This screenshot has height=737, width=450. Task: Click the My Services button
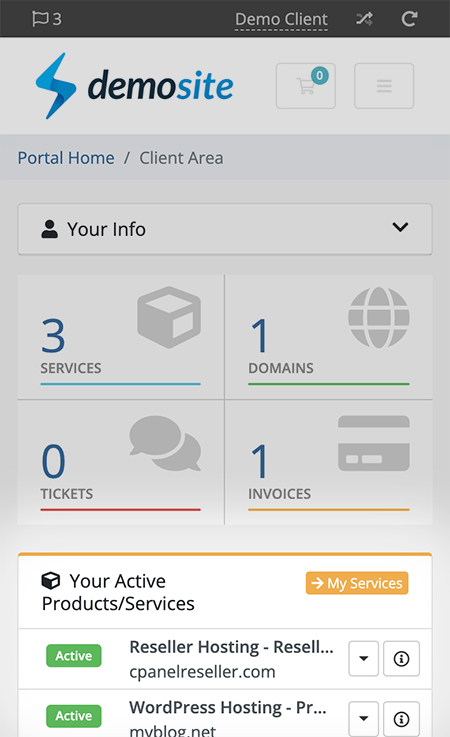coord(357,583)
